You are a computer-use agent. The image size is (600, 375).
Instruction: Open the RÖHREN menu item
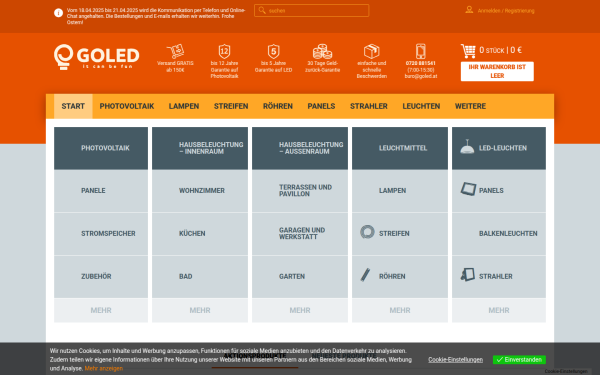tap(278, 106)
